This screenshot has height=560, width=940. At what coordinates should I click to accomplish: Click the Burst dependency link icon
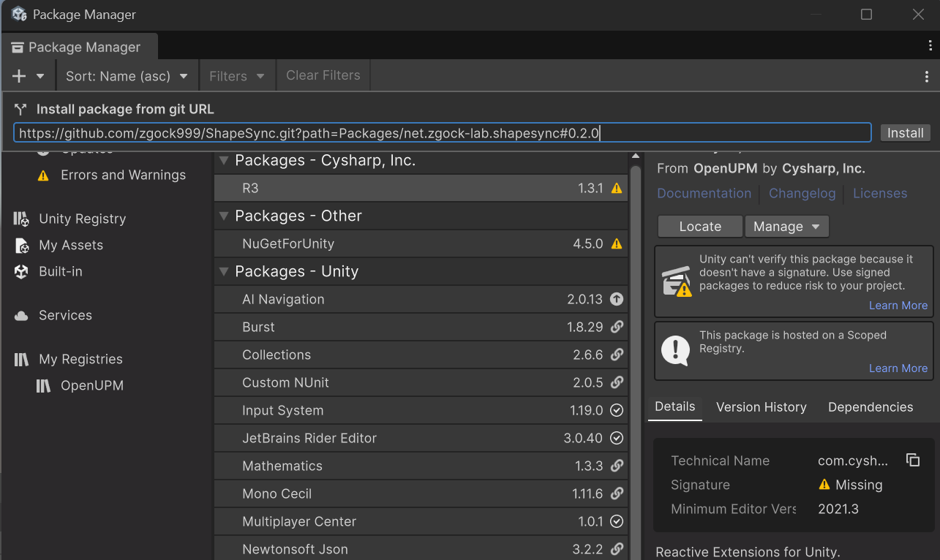pos(617,327)
